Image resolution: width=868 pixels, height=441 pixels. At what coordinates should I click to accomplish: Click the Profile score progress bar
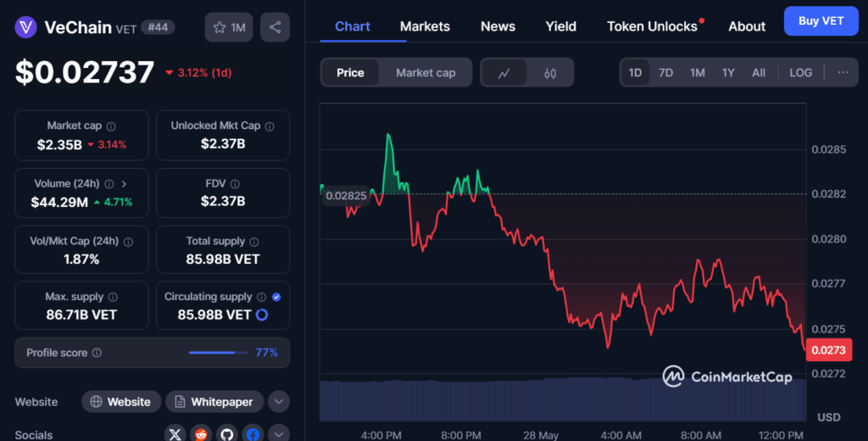tap(218, 353)
